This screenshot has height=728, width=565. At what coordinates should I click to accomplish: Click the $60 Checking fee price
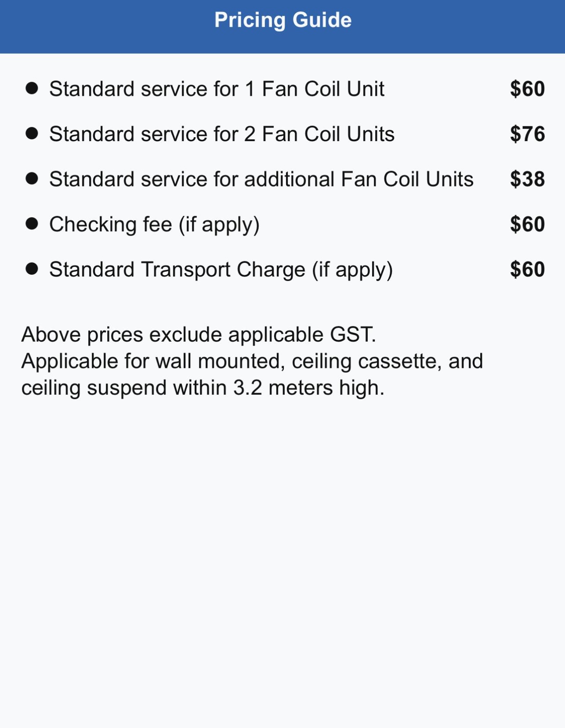coord(527,224)
